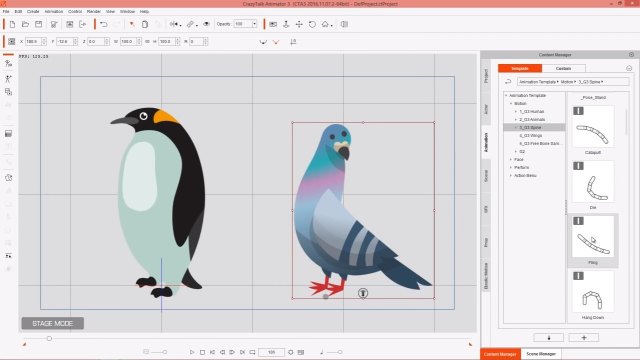
Task: Click the Stop button in playback controls
Action: (x=202, y=352)
